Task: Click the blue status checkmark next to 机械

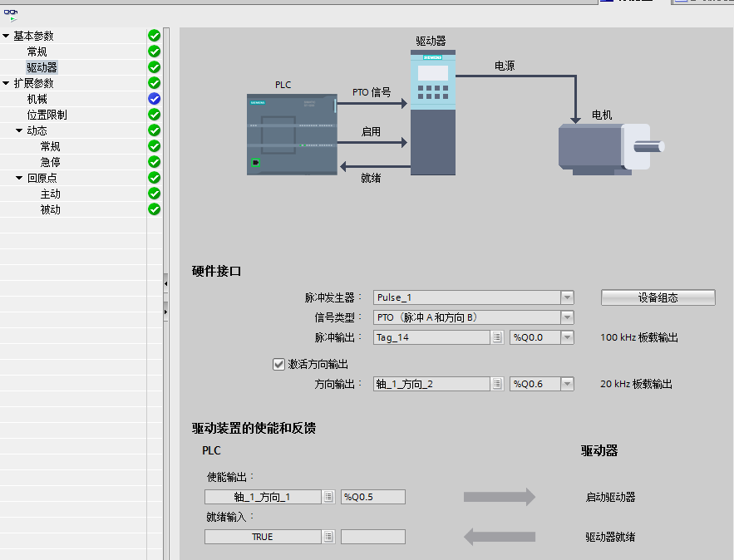Action: coord(154,99)
